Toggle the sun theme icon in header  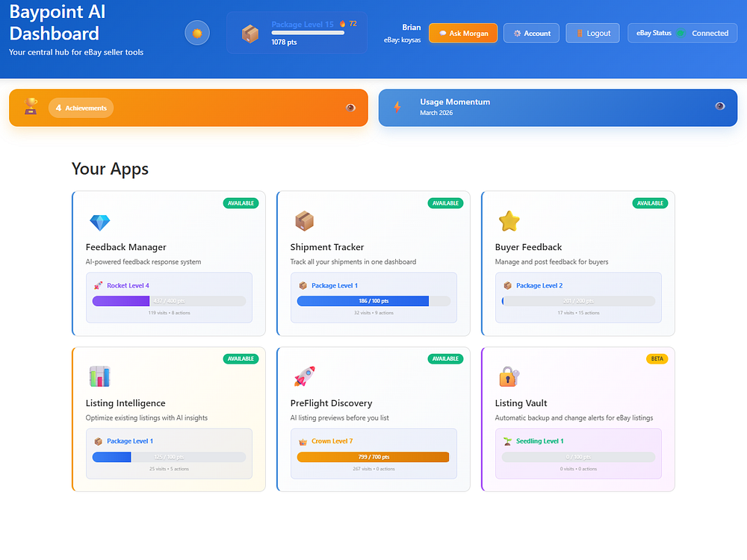[197, 33]
